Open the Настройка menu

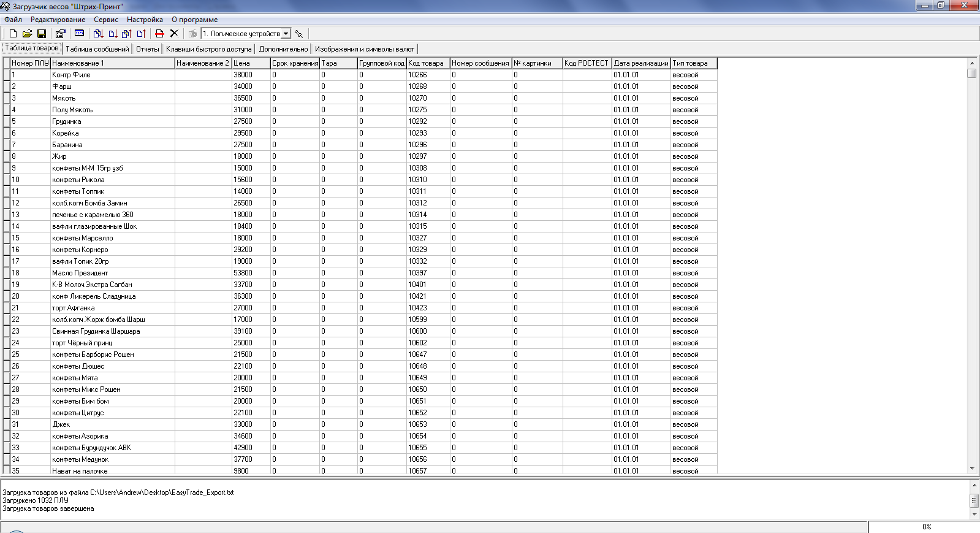[145, 20]
